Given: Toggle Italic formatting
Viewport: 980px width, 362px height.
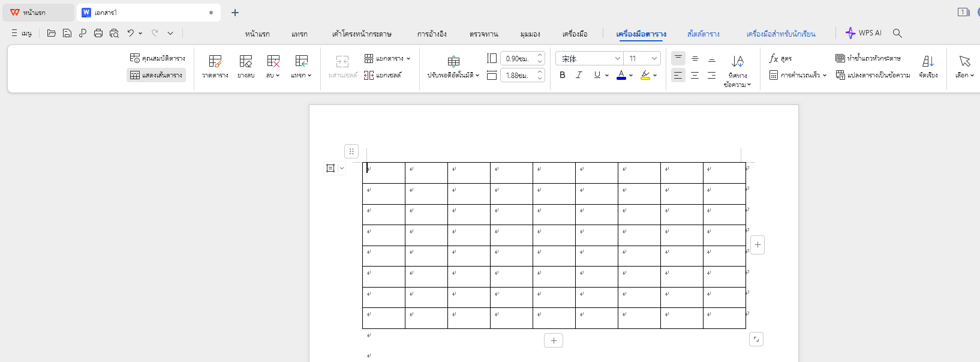Looking at the screenshot, I should click(x=579, y=75).
